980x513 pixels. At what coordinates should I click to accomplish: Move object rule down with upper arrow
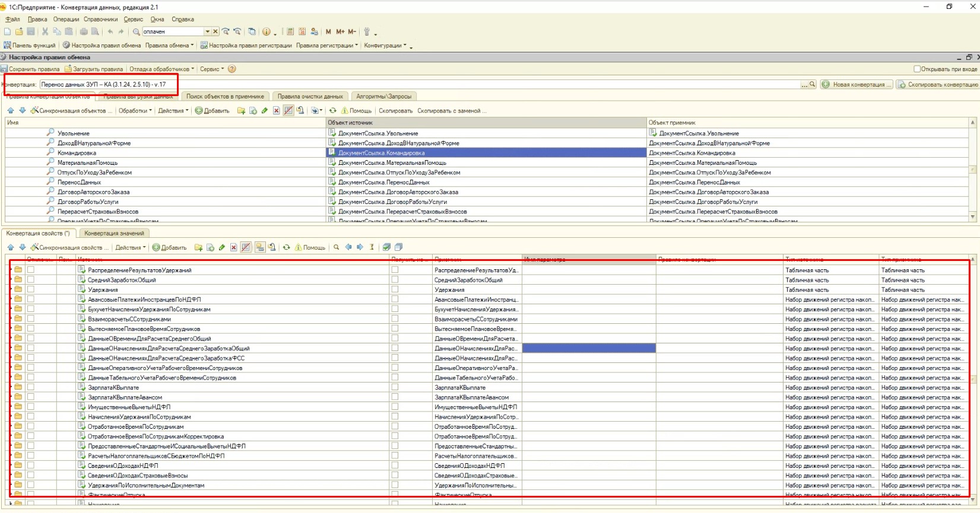[23, 110]
